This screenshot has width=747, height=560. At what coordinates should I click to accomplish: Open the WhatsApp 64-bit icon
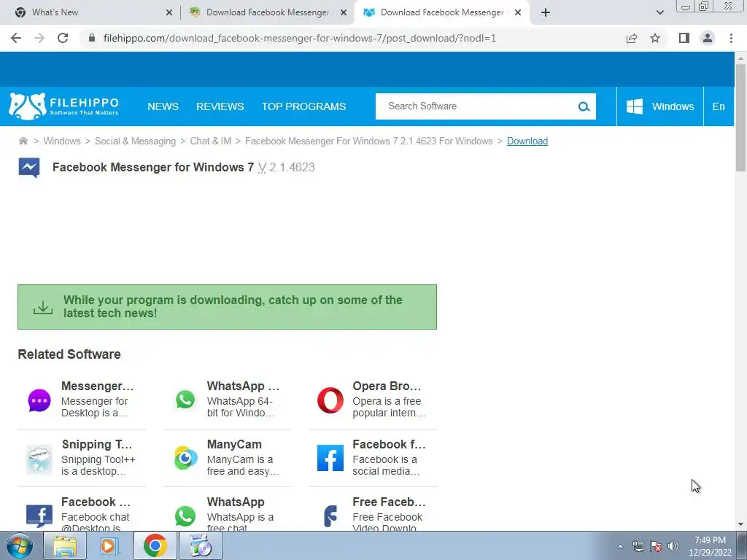click(x=185, y=400)
